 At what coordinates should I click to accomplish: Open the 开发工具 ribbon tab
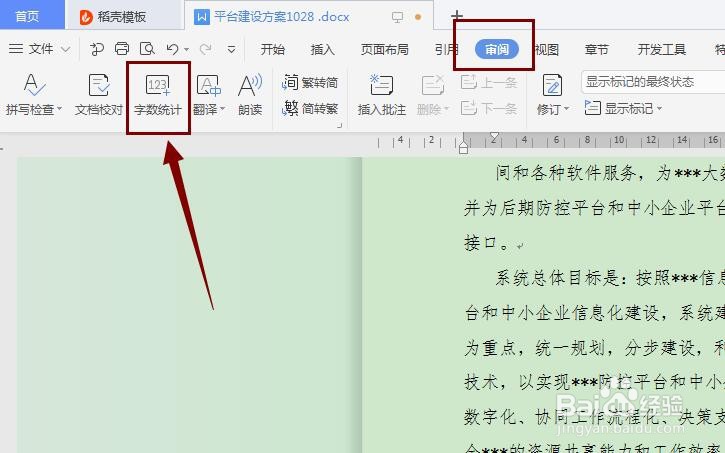(662, 49)
